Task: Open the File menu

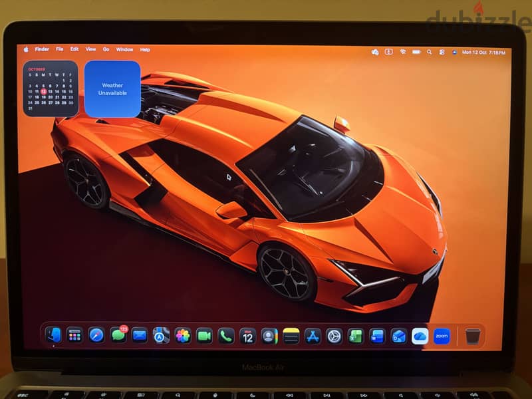Action: [x=59, y=49]
